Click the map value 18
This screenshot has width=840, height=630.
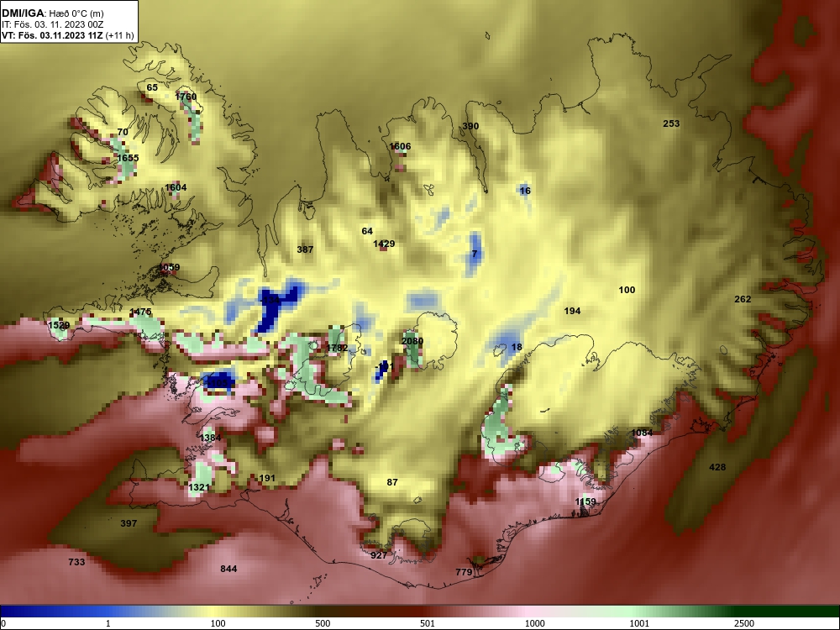(517, 347)
